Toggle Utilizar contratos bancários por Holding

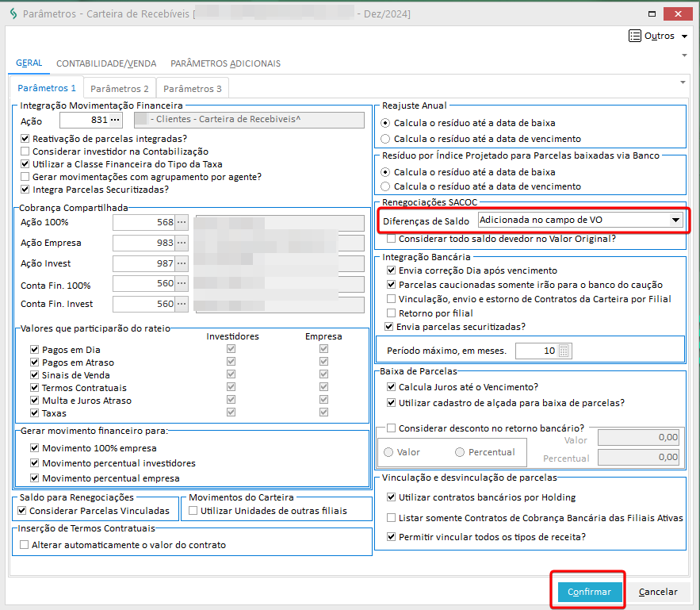391,497
